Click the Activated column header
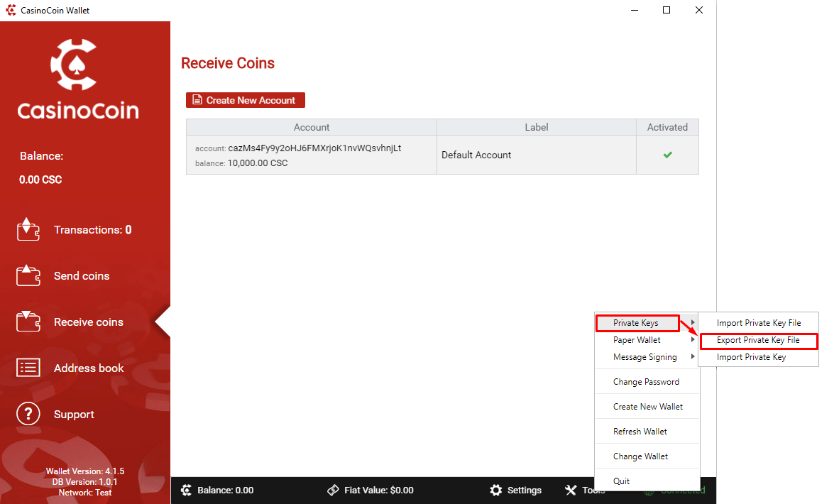Screen dimensions: 834x504 (667, 127)
